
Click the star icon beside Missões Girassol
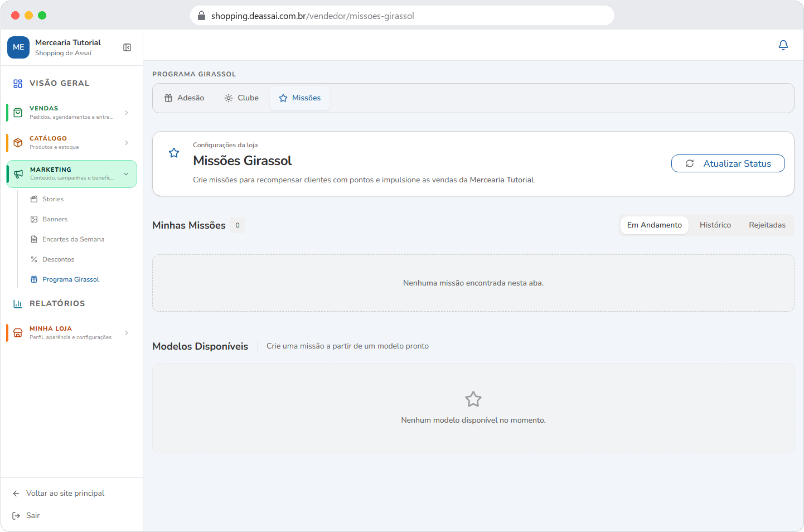(174, 153)
